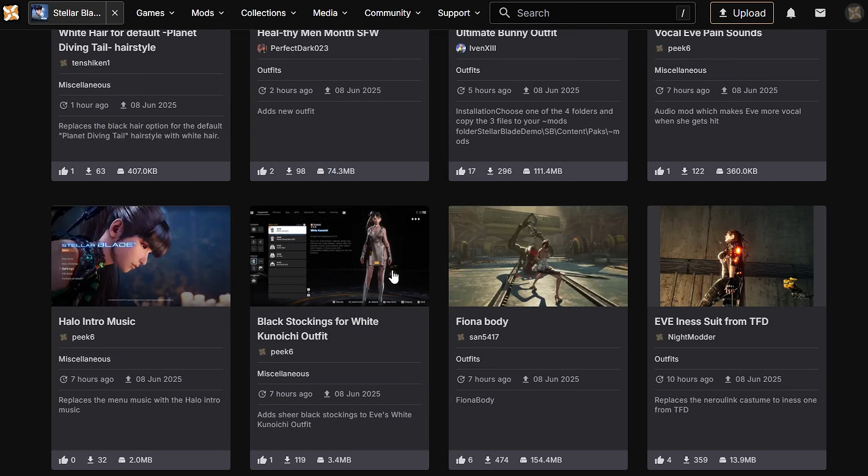This screenshot has width=868, height=476.
Task: Open the notifications bell
Action: 790,13
